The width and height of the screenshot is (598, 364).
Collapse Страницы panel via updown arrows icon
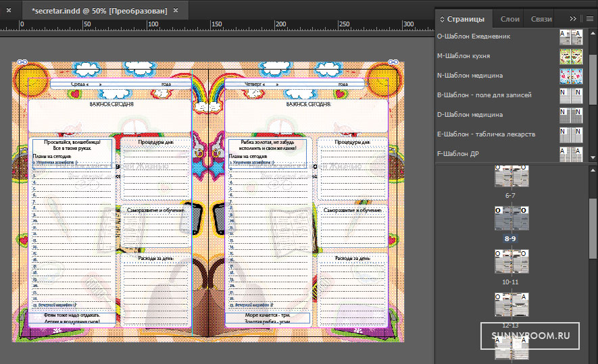[x=442, y=19]
